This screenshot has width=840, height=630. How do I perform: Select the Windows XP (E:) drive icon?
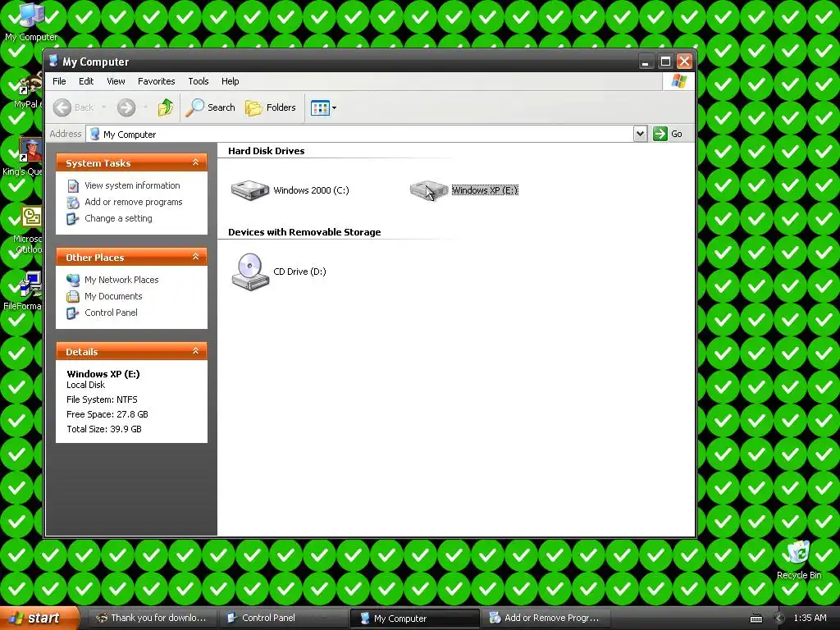pos(428,190)
